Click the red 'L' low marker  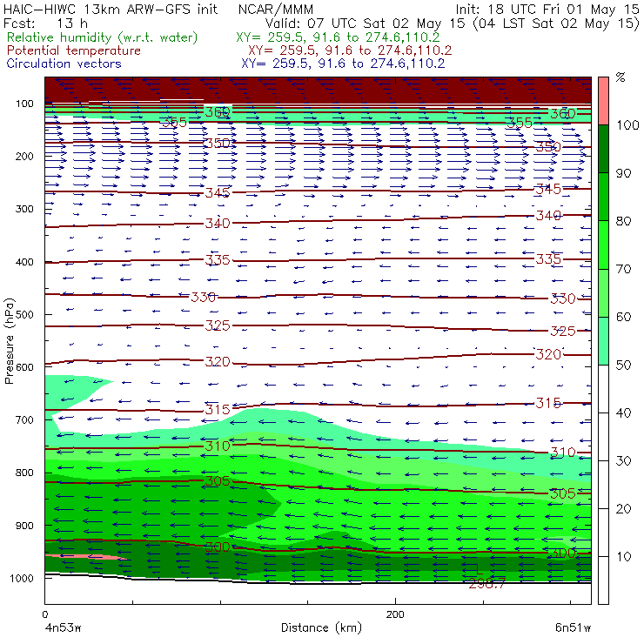point(479,569)
